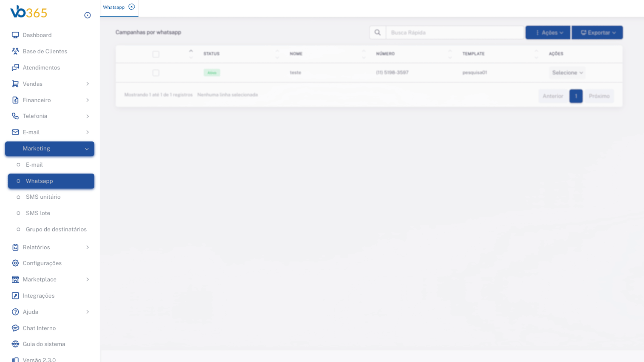Expand the Ajuda submenu chevron
The width and height of the screenshot is (644, 362).
coord(88,312)
